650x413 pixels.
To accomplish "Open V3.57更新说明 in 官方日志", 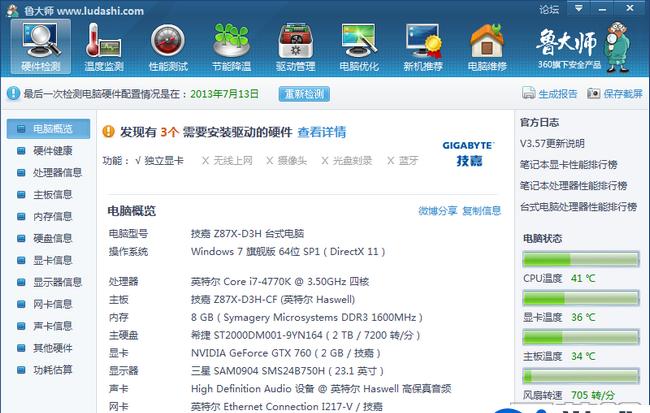I will (x=552, y=143).
